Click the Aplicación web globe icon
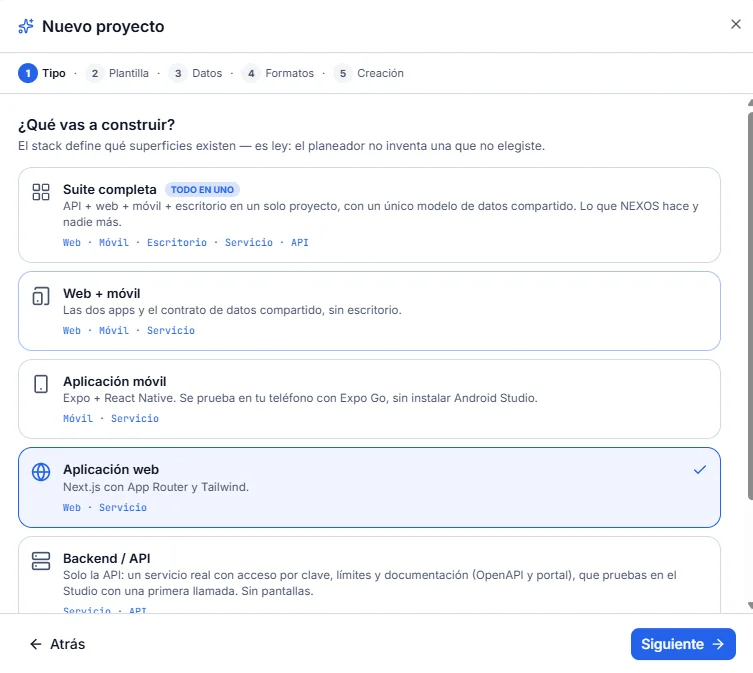The image size is (753, 673). click(x=41, y=472)
